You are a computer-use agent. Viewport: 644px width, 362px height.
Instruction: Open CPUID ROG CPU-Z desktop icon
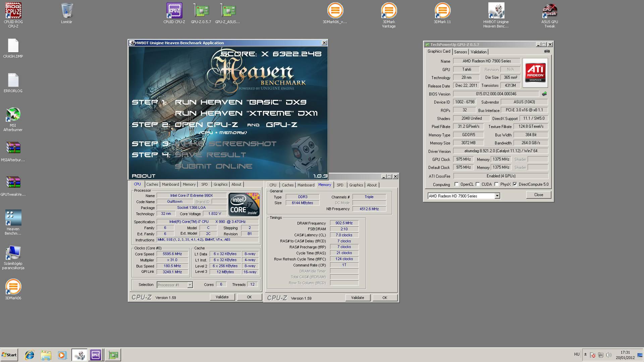tap(13, 15)
